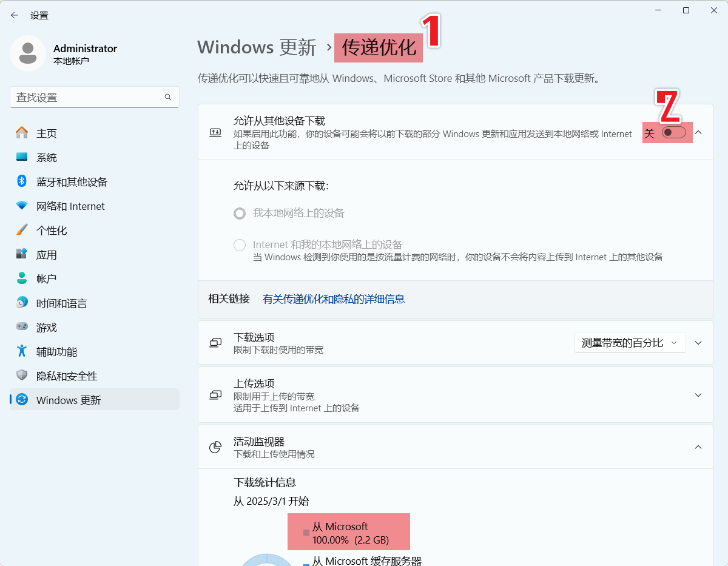Open 蓝牙和其他设备 settings
The height and width of the screenshot is (566, 728).
click(95, 182)
